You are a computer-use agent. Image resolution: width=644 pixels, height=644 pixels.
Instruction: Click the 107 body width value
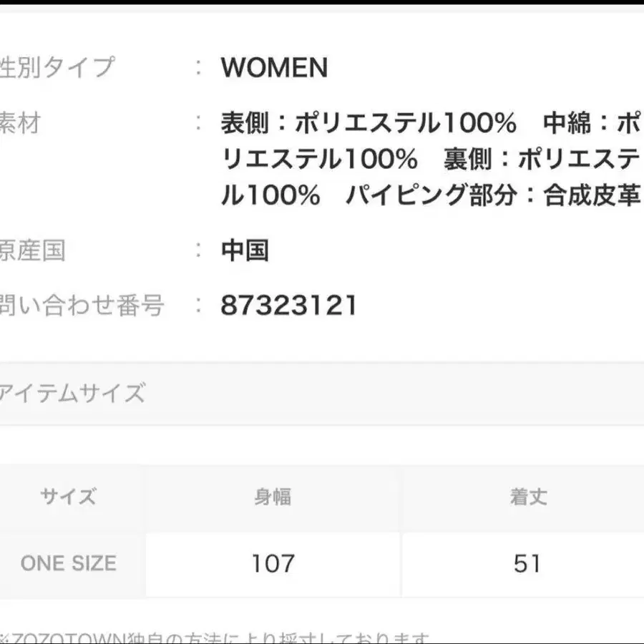273,564
